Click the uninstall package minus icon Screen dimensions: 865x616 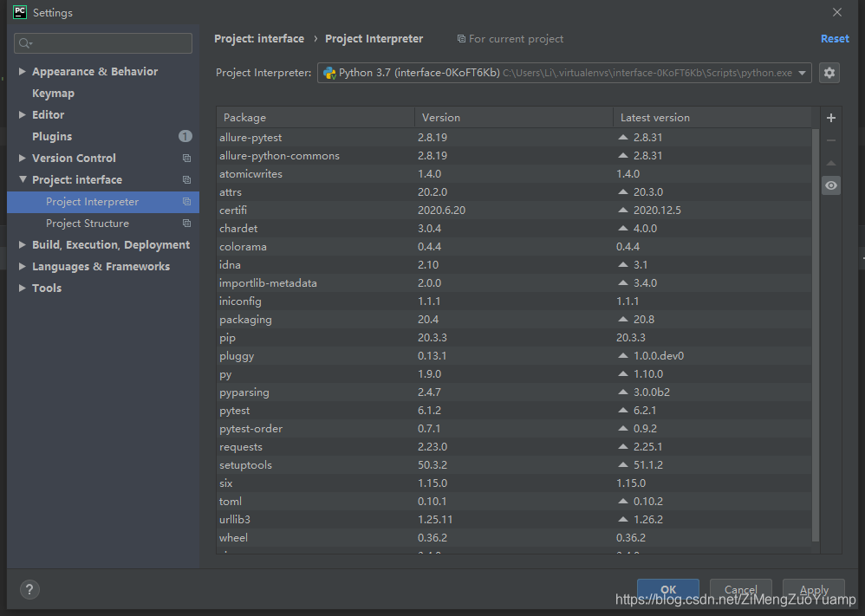pos(831,140)
